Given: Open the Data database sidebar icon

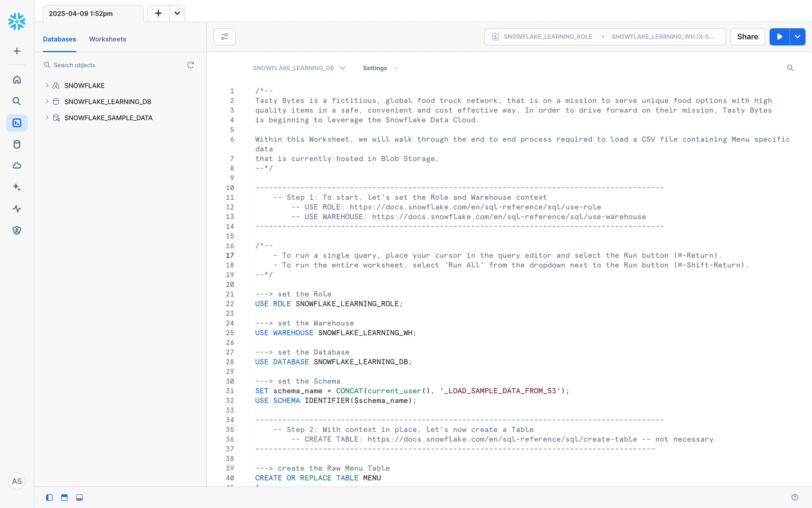Looking at the screenshot, I should coord(17,144).
